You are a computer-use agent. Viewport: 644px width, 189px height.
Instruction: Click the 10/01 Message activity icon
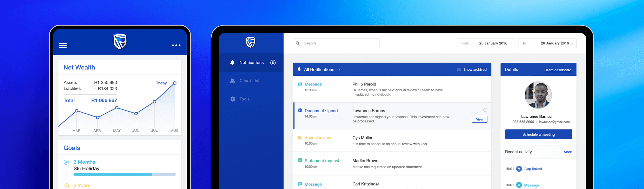(519, 185)
